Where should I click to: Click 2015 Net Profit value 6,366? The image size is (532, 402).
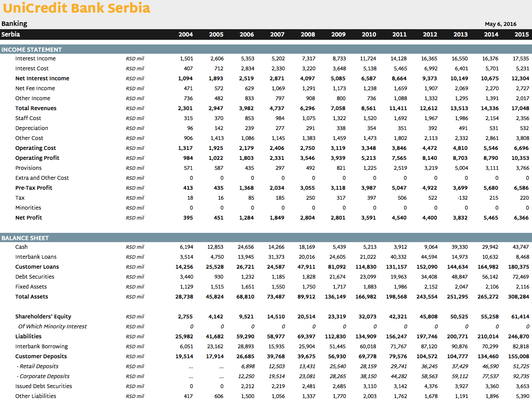(x=521, y=218)
